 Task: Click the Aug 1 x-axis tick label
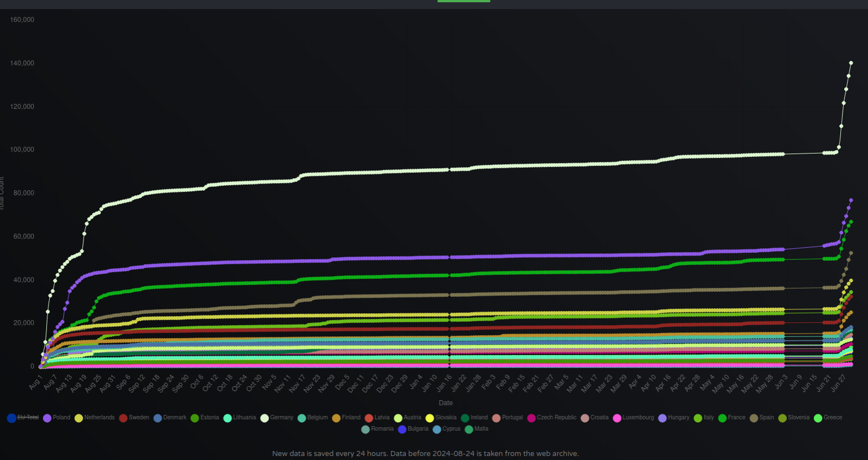tap(36, 382)
